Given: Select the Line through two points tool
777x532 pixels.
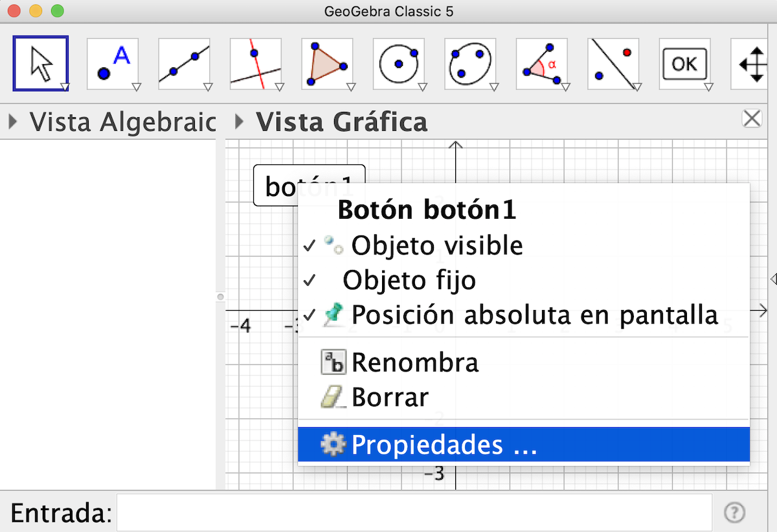Looking at the screenshot, I should tap(185, 63).
